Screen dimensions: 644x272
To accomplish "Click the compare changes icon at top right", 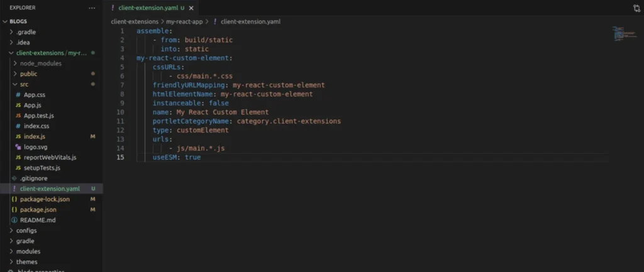I will (636, 8).
